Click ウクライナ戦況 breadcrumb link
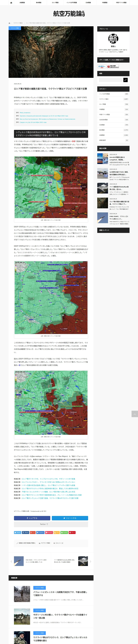The image size is (138, 644). point(18,23)
